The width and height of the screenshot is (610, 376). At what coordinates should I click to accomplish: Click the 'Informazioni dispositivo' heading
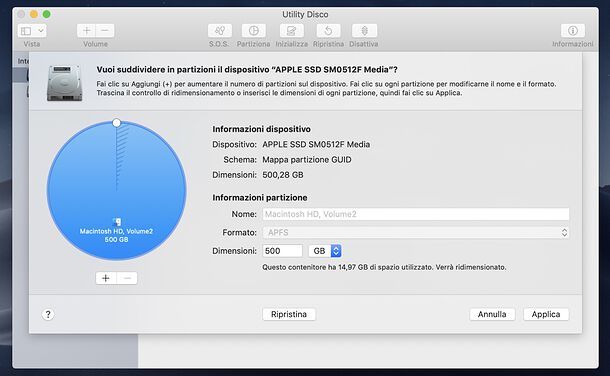(x=261, y=129)
